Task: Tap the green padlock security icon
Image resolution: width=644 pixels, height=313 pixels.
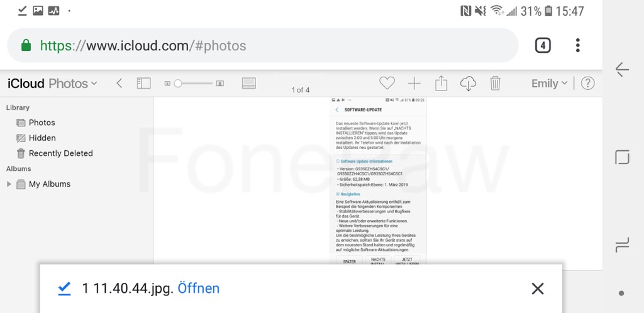Action: pyautogui.click(x=26, y=45)
